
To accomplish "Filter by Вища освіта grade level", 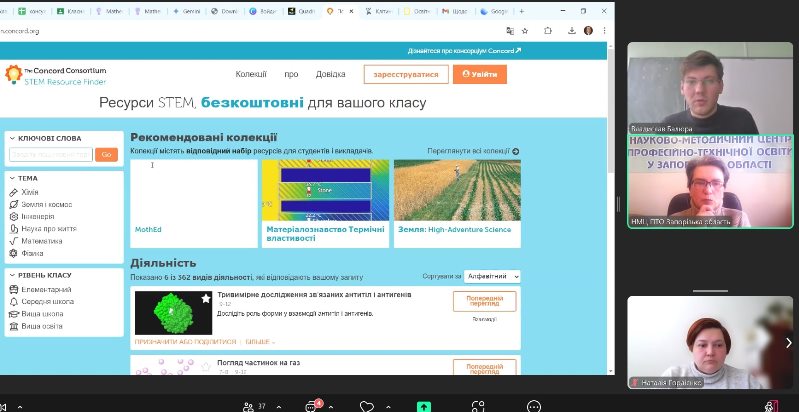I will [36, 326].
